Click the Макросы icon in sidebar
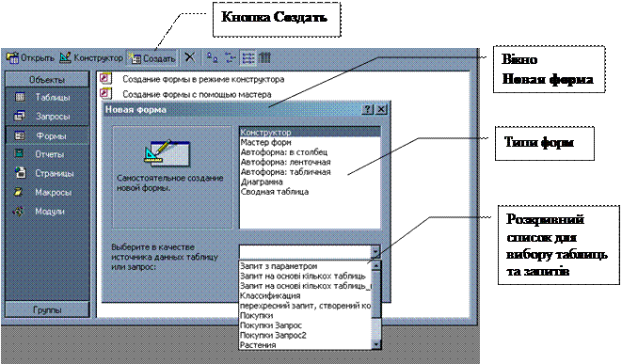This screenshot has width=622, height=364. [19, 192]
